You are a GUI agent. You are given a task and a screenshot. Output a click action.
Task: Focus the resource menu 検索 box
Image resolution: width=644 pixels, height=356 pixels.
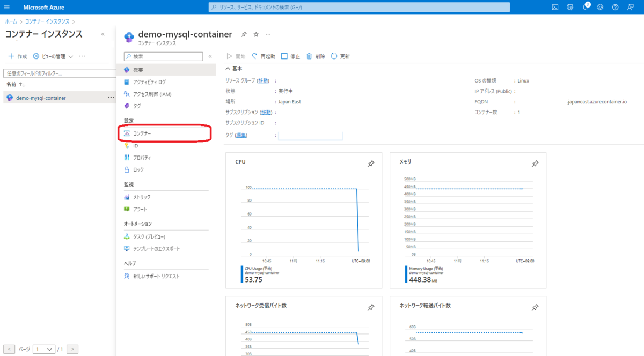point(164,56)
